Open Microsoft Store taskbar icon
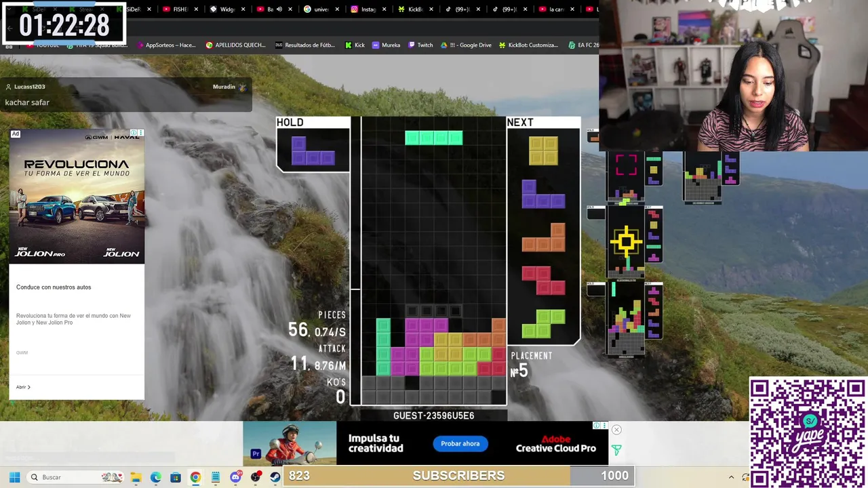 coord(176,477)
